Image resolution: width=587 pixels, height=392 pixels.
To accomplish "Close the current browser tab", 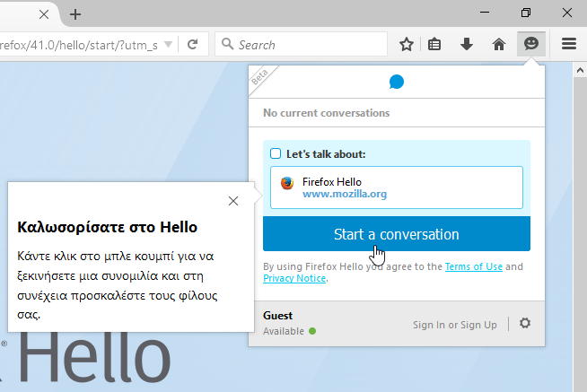I will [x=44, y=14].
